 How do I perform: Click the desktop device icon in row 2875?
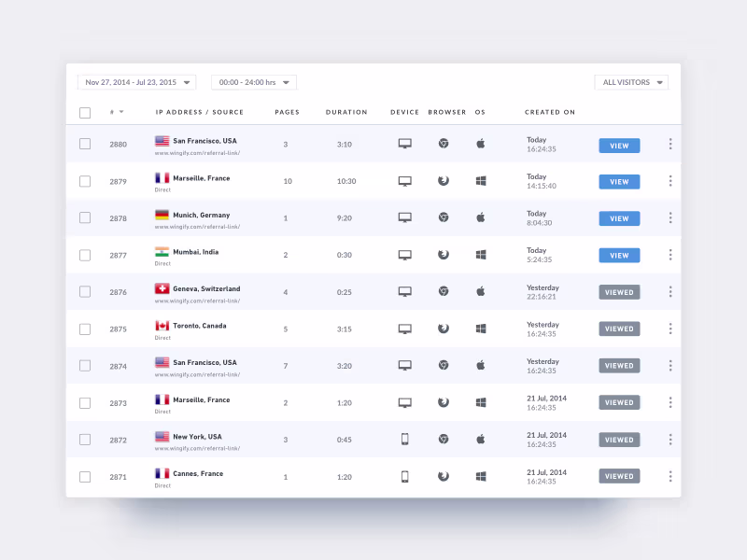click(405, 329)
